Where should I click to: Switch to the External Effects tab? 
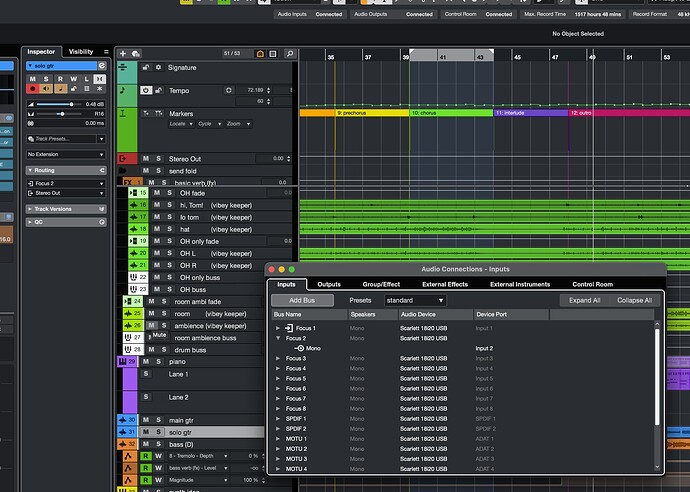[445, 284]
